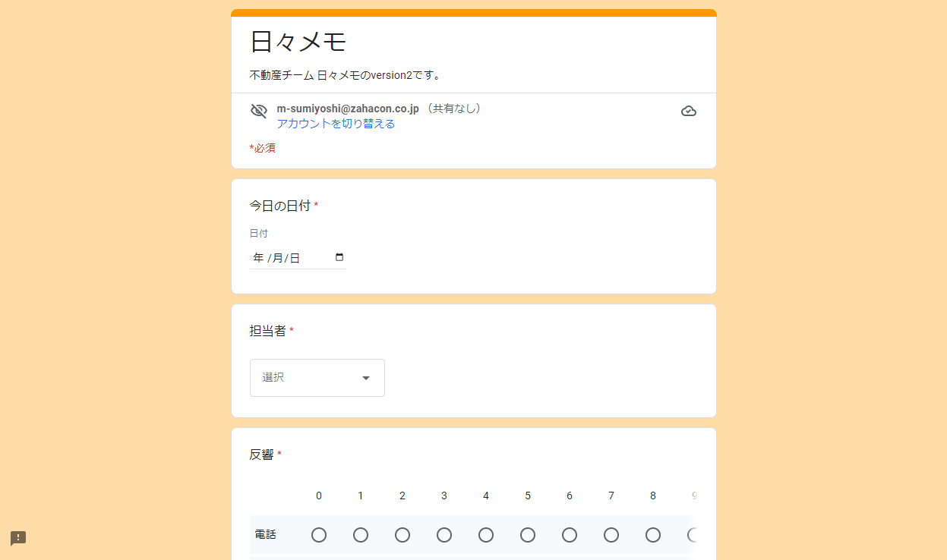Select radio 4 in the 電話 row
Screen dimensions: 947x560
486,535
